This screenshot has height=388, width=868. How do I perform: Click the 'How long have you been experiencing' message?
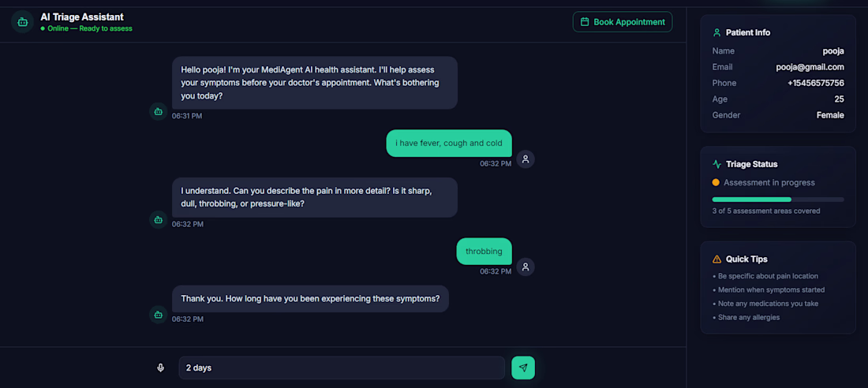310,299
